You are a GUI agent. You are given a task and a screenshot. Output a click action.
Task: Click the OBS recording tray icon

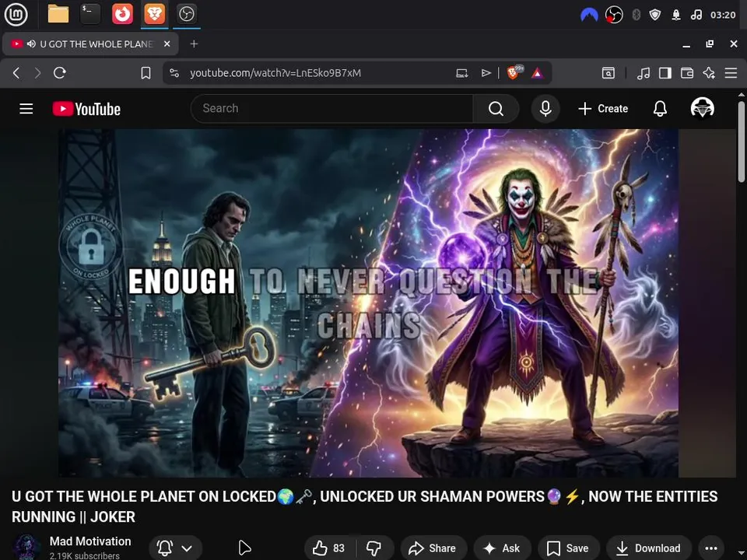(x=614, y=15)
